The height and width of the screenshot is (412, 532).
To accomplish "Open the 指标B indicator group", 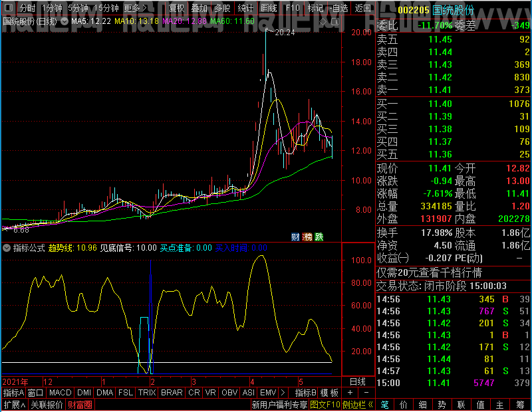I will (306, 393).
